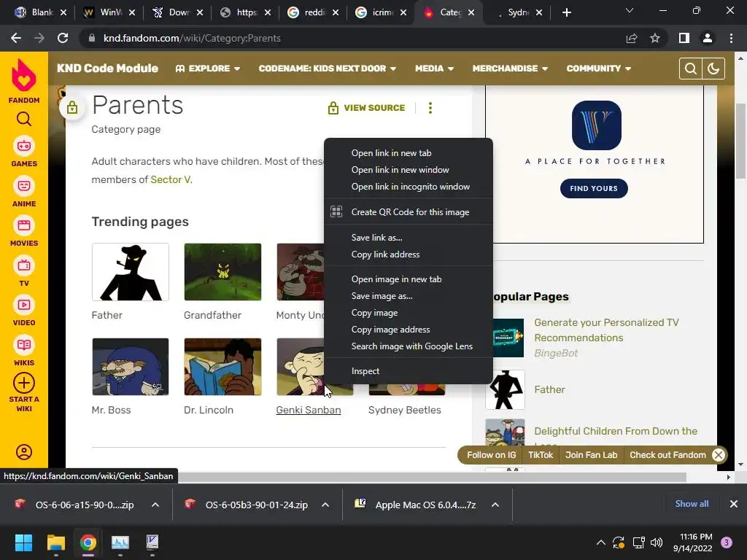Choose Open link in new window

(x=409, y=169)
